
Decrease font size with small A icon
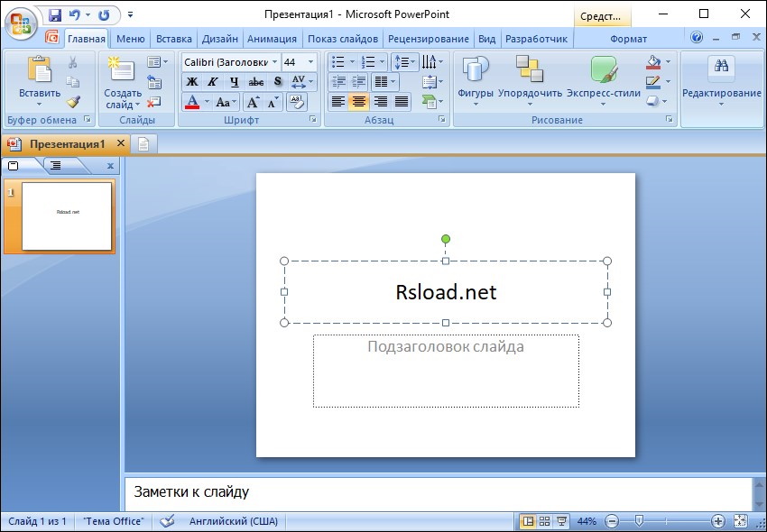273,102
